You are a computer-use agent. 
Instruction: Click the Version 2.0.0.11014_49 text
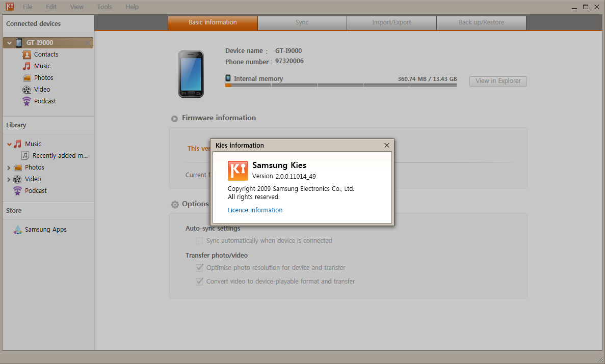tap(284, 176)
